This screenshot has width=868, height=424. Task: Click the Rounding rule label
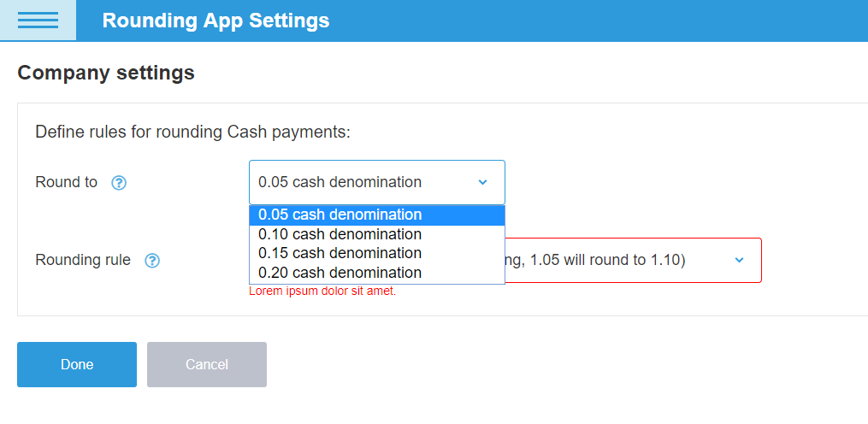click(x=83, y=260)
